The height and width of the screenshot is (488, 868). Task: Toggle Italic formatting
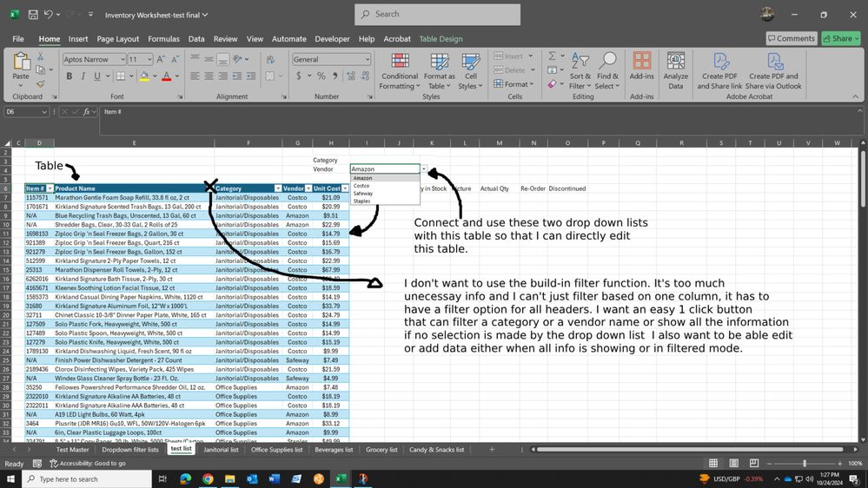tap(83, 76)
